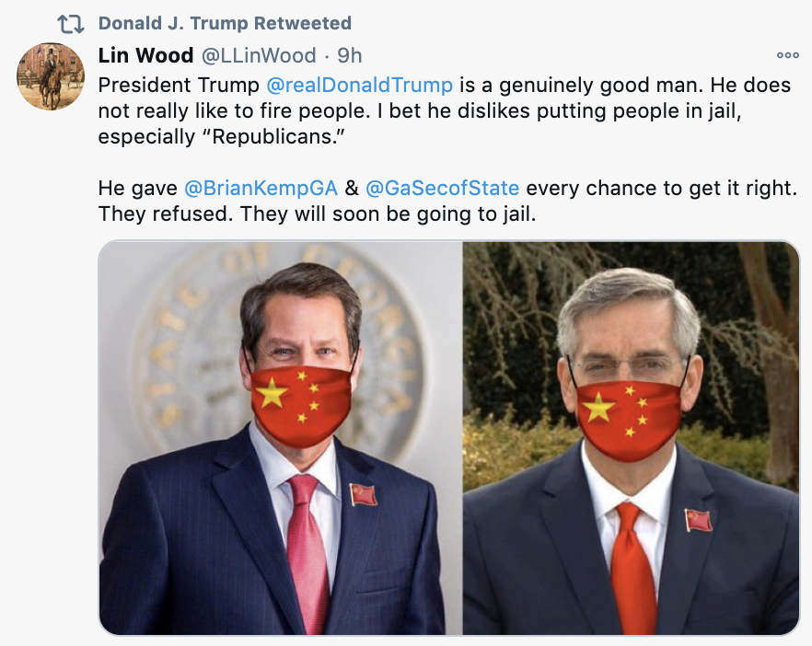Click the red star mask in right photo
The image size is (812, 646).
pyautogui.click(x=629, y=420)
